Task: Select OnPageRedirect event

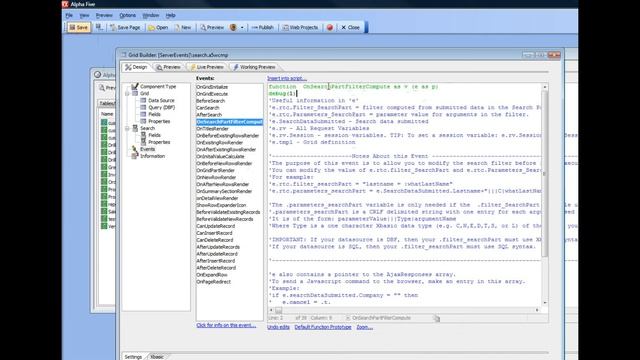Action: click(213, 282)
